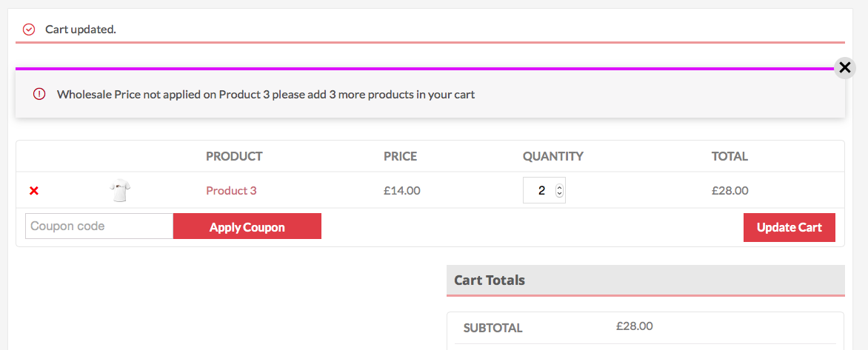Update Cart to save changes

coord(789,227)
